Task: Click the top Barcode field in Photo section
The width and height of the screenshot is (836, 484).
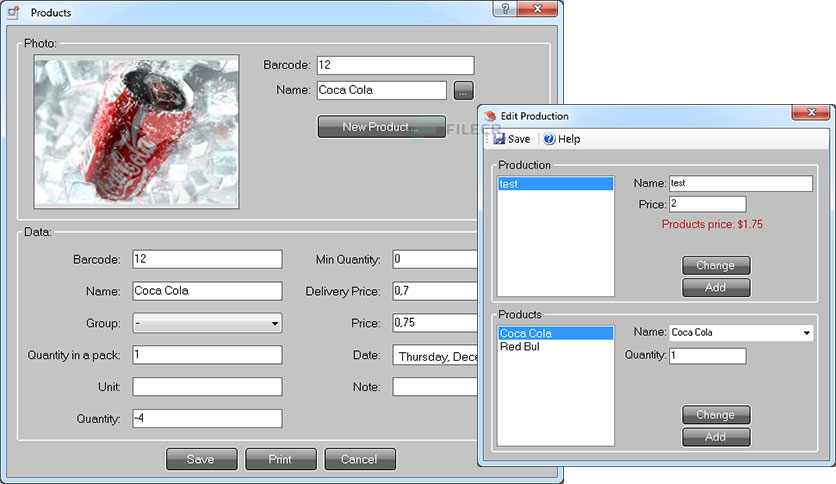Action: click(x=395, y=65)
